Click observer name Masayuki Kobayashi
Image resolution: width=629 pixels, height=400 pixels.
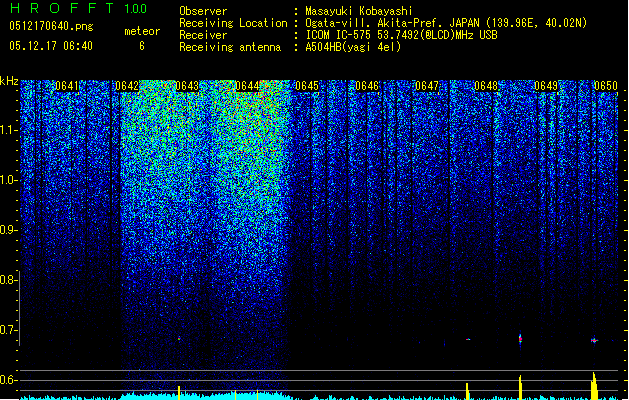tap(359, 11)
